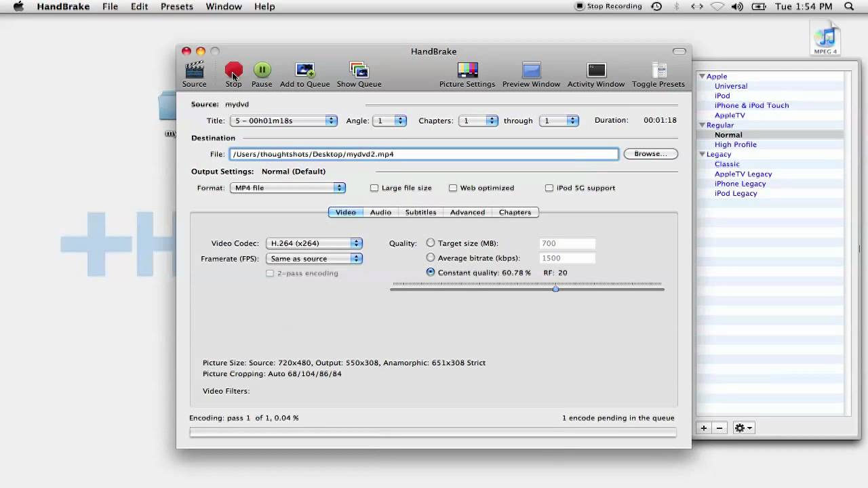Enable the Large file size checkbox
This screenshot has width=868, height=488.
tap(374, 188)
